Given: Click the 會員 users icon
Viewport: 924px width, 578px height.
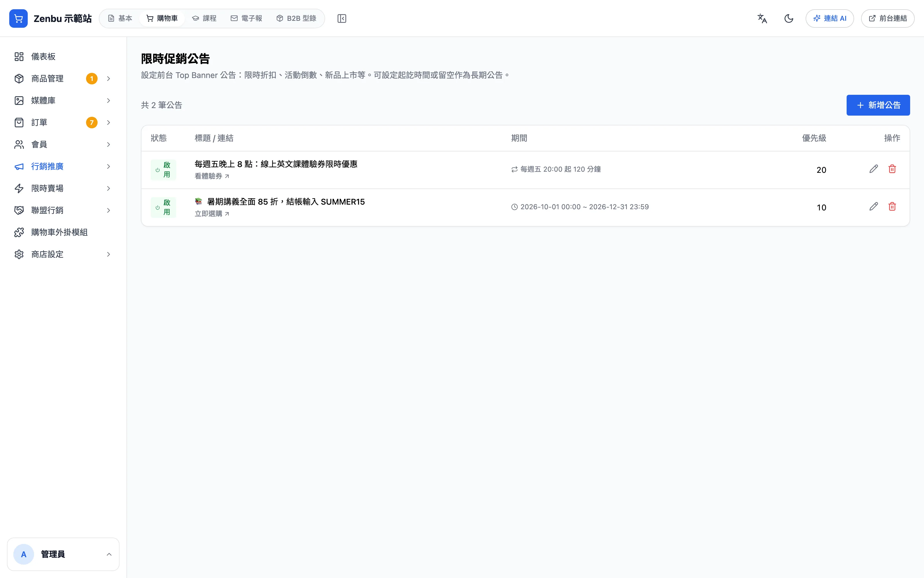Looking at the screenshot, I should point(19,144).
